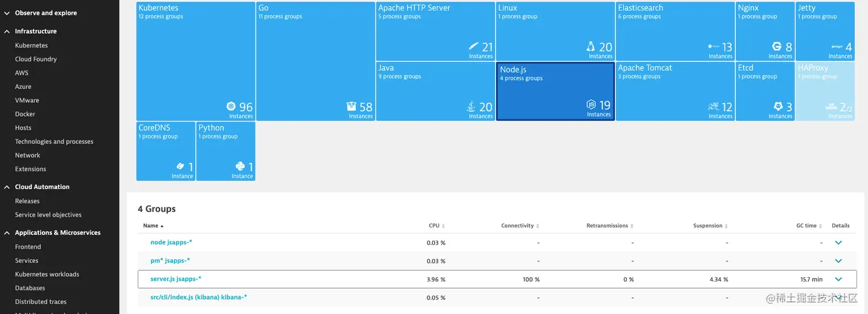Click the CoreDNS logo icon
The image size is (868, 314).
(x=181, y=166)
